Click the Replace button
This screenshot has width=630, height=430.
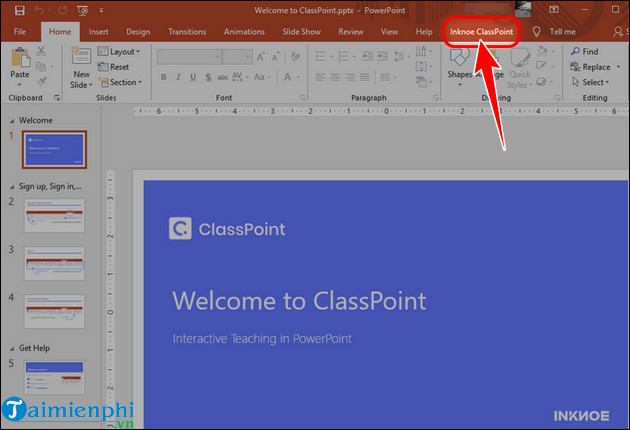(x=595, y=67)
